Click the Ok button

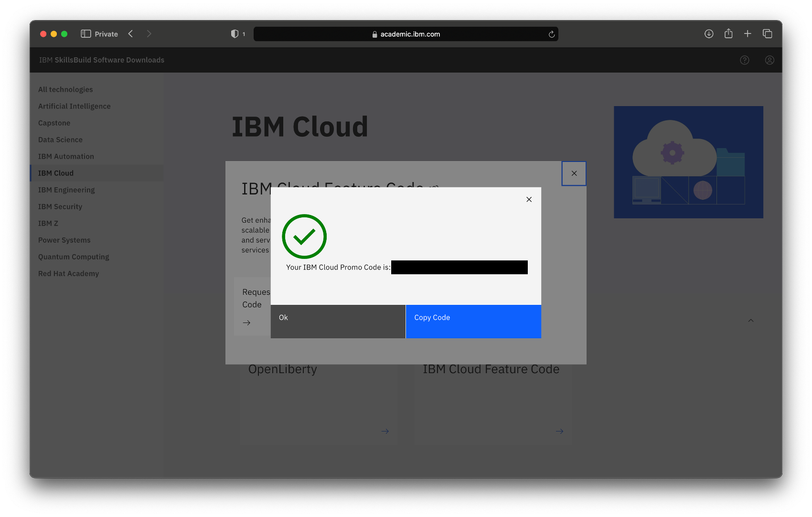(338, 322)
